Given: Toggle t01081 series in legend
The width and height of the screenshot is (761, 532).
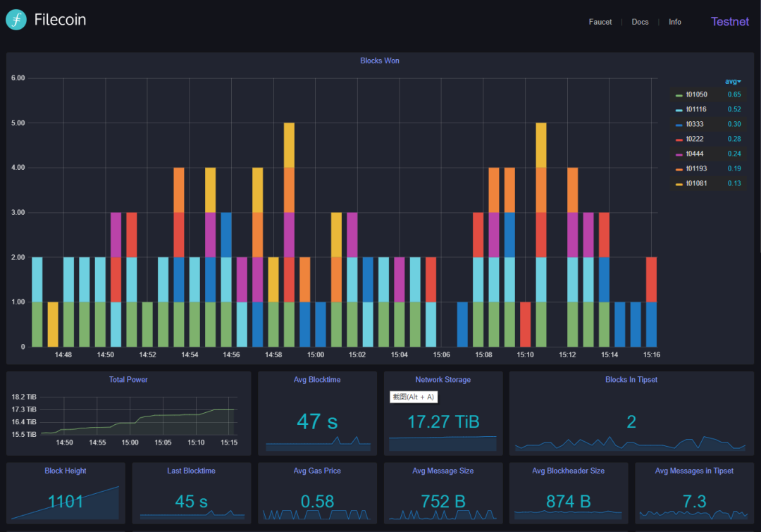Looking at the screenshot, I should (x=696, y=183).
